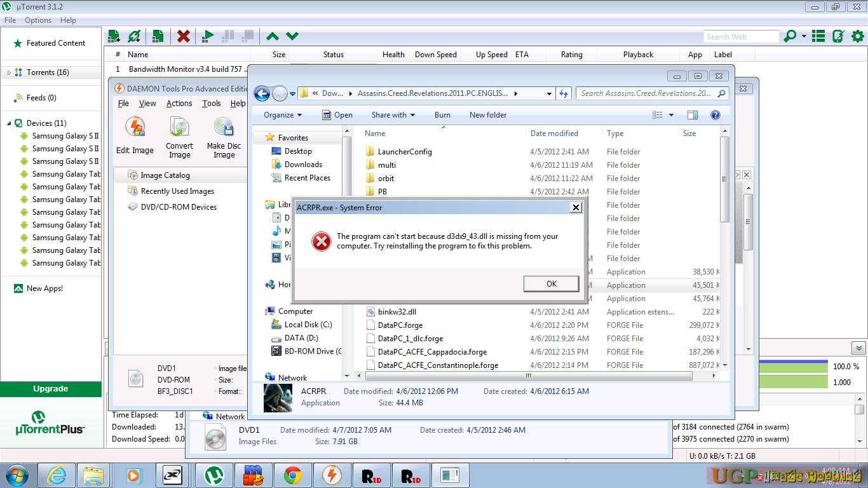Open the DAEMON Tools Tools menu
This screenshot has height=488, width=868.
point(212,104)
